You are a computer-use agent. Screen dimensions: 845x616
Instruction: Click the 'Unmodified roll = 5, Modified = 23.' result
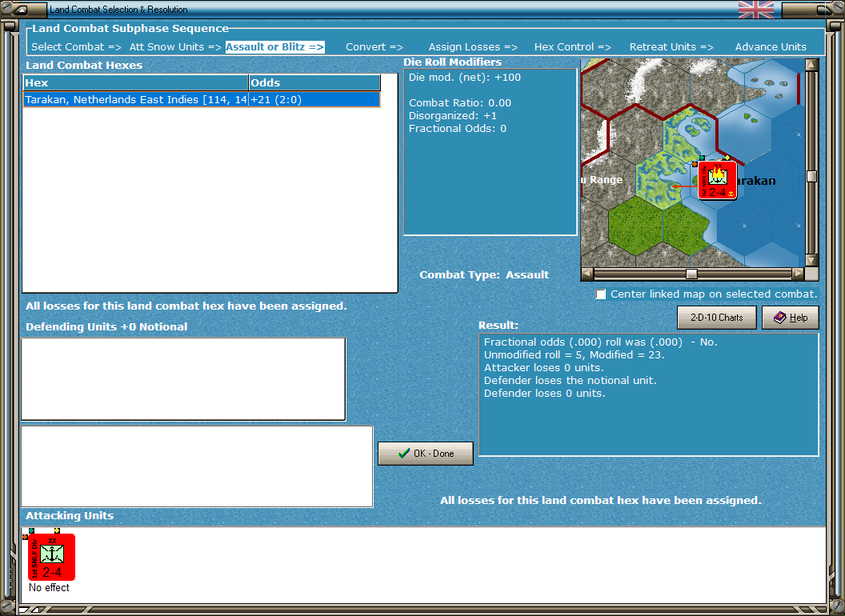click(574, 354)
